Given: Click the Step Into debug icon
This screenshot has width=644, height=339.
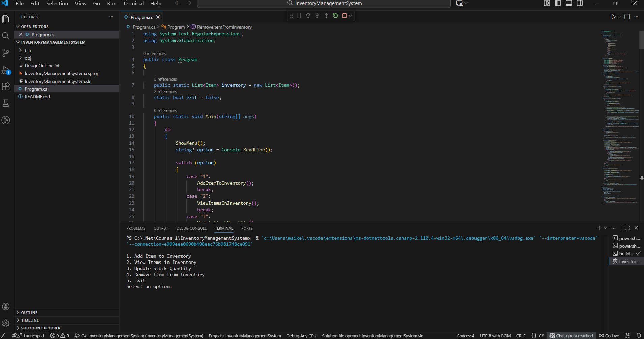Looking at the screenshot, I should 317,16.
